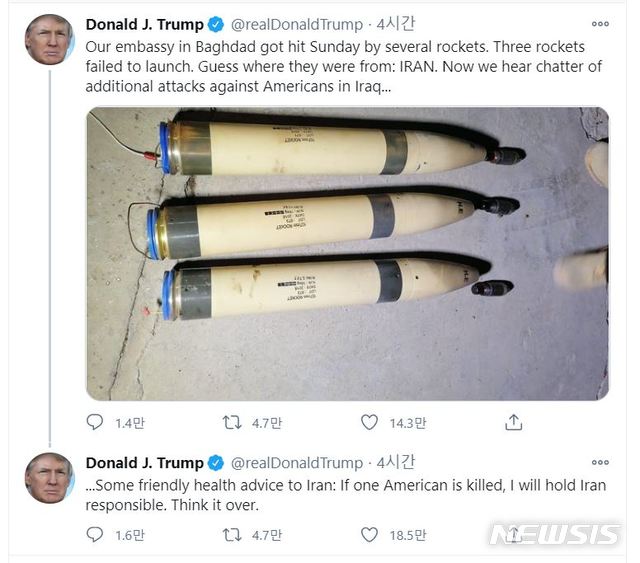
Task: Open more options menu on second tweet
Action: [600, 463]
